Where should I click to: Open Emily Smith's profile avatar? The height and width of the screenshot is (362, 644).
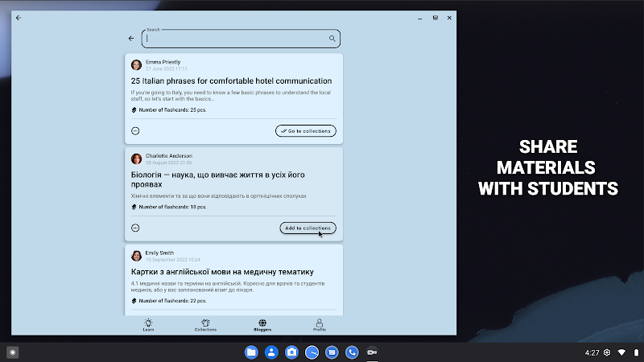[136, 256]
